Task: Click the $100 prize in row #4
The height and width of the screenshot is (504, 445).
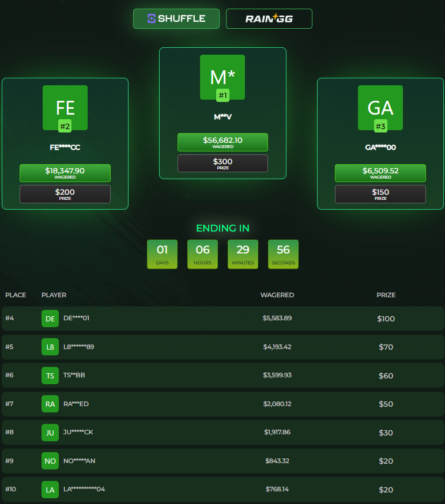Action: coord(386,319)
